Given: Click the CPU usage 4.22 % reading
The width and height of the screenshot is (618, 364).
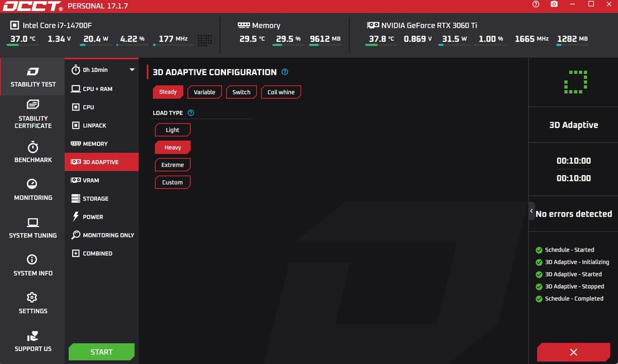Looking at the screenshot, I should [x=133, y=39].
